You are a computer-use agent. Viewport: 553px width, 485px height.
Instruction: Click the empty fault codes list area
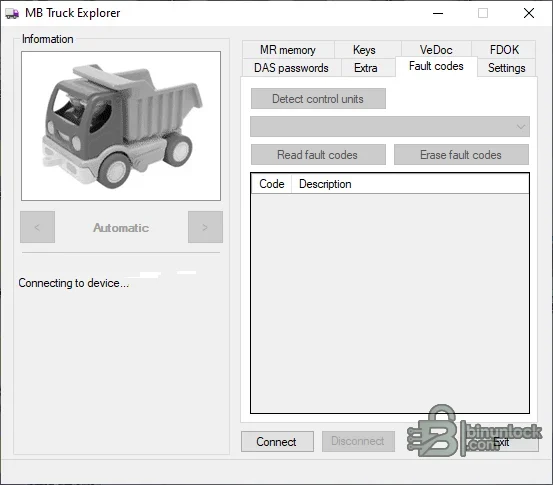pyautogui.click(x=390, y=303)
